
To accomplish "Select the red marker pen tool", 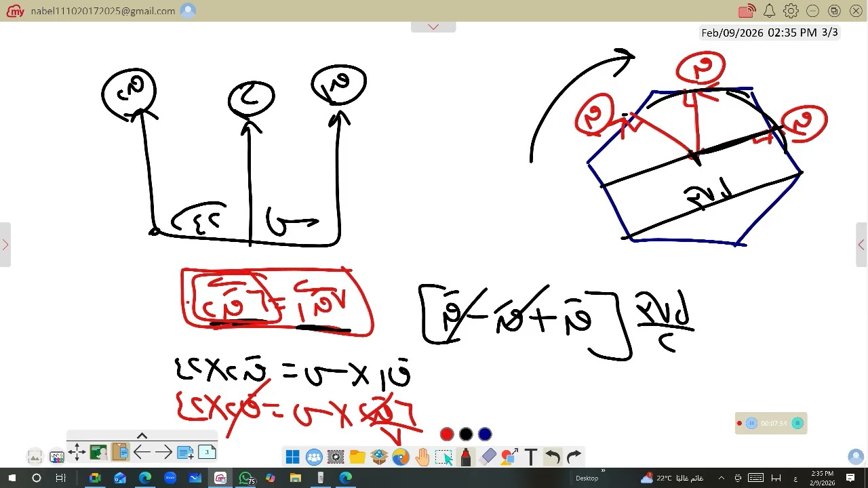I will 466,457.
